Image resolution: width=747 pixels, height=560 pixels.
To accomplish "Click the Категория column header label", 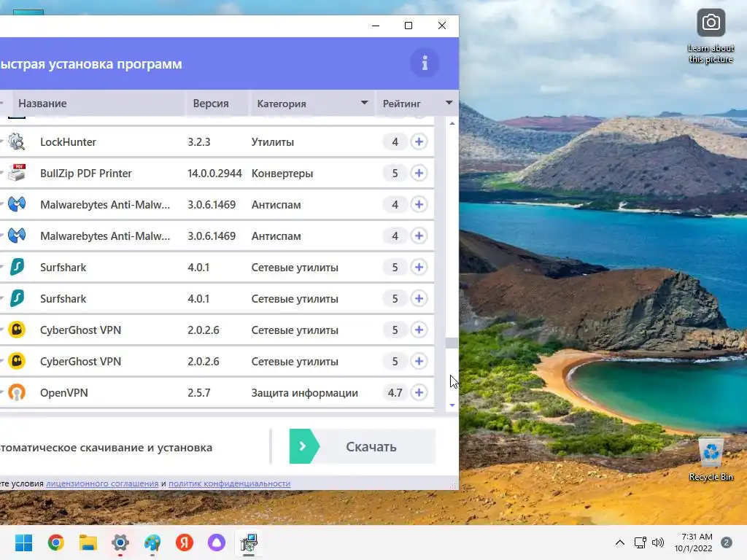I will click(282, 104).
